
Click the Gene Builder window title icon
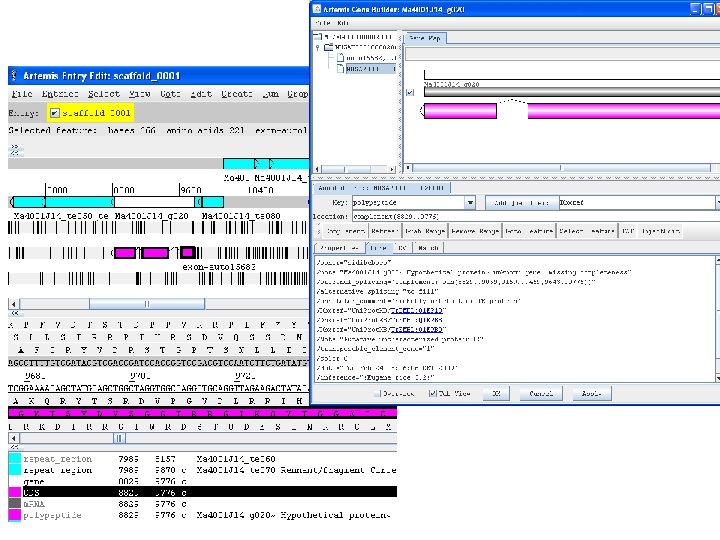pyautogui.click(x=317, y=9)
